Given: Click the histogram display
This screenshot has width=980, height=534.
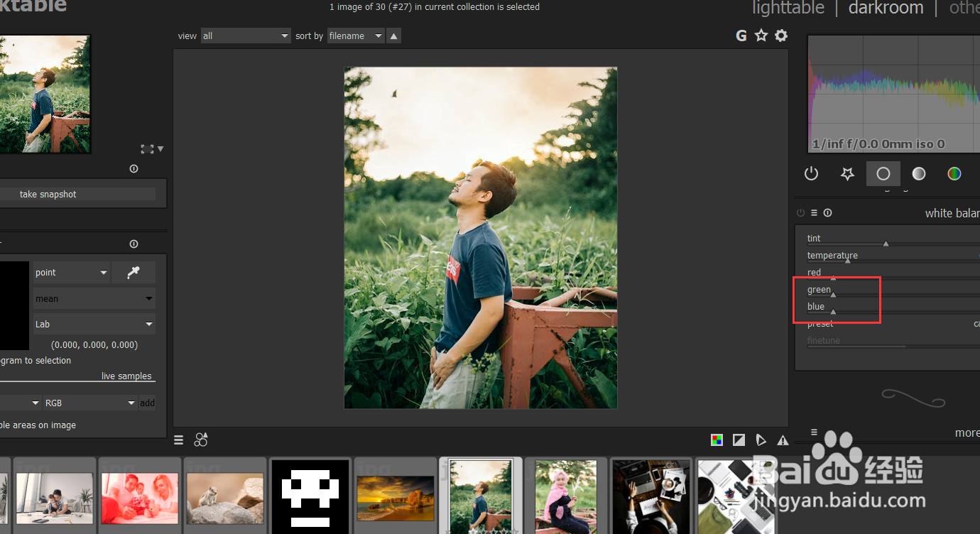Looking at the screenshot, I should click(x=893, y=94).
